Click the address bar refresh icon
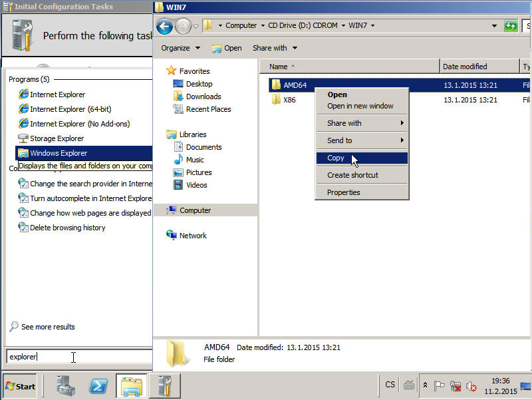 tap(511, 26)
